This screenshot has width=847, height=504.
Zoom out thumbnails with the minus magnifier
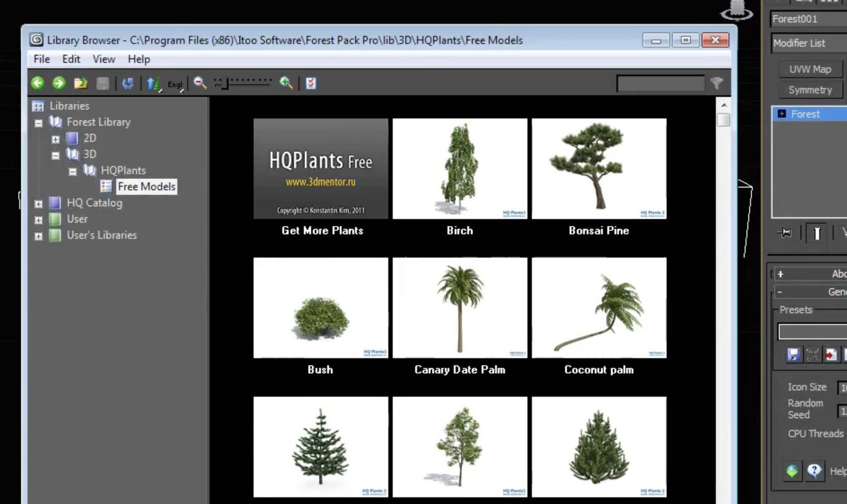pos(200,83)
